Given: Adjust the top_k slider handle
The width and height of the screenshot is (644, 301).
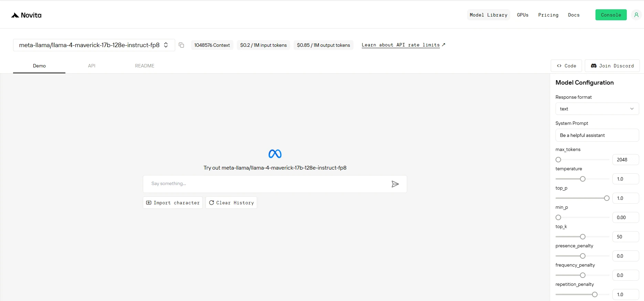Looking at the screenshot, I should (x=583, y=237).
